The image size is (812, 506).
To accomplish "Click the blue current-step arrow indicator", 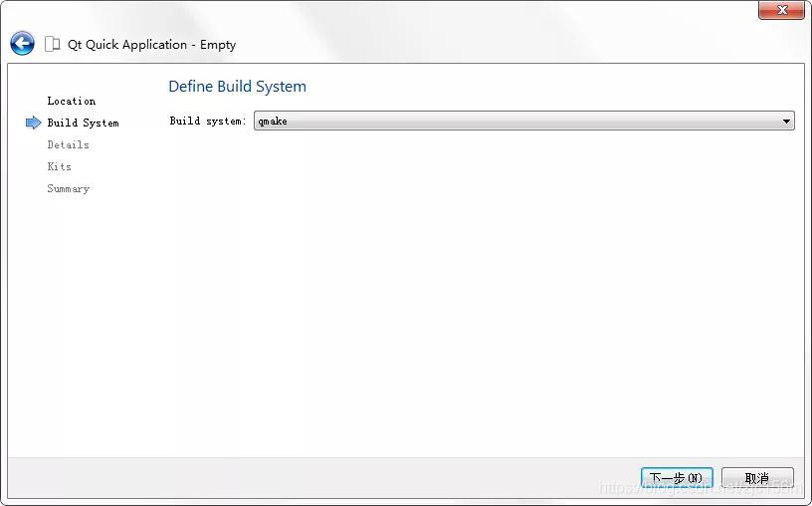I will coord(33,123).
